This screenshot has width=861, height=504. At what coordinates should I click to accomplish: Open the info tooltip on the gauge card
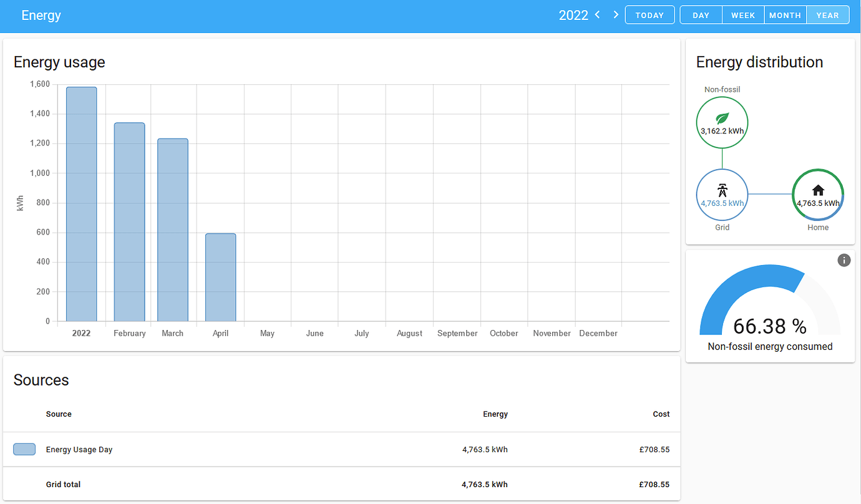coord(844,260)
